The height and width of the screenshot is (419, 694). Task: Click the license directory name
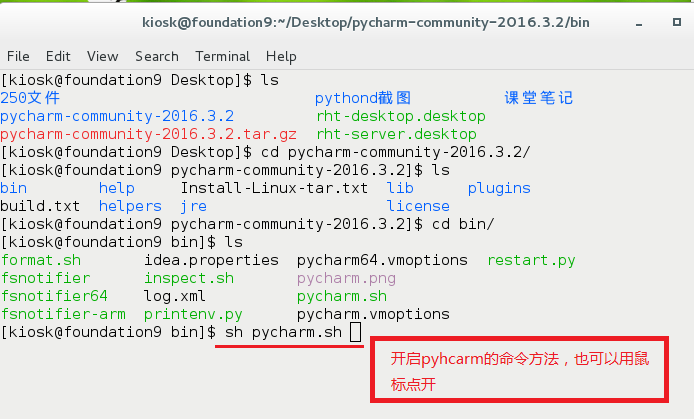[418, 206]
